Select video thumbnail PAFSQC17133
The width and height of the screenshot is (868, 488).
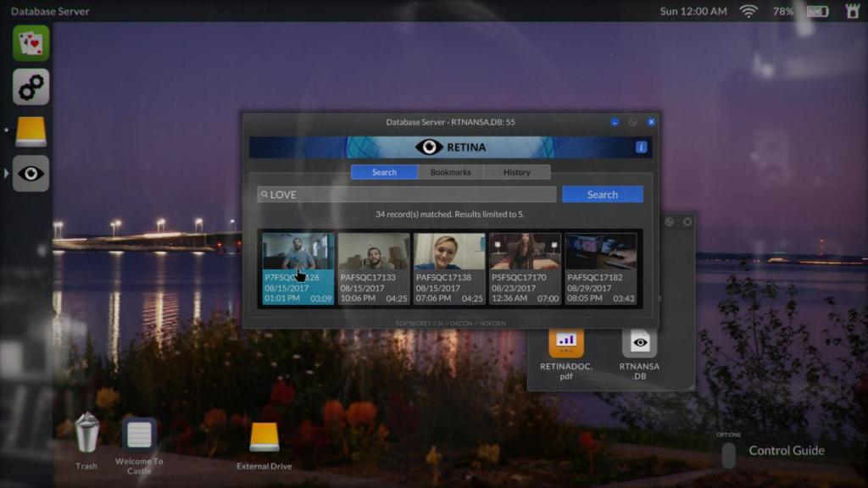point(374,269)
